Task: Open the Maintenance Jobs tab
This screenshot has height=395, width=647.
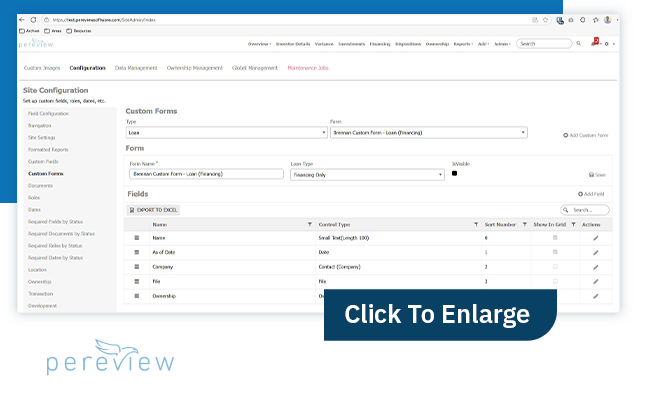Action: (x=308, y=68)
